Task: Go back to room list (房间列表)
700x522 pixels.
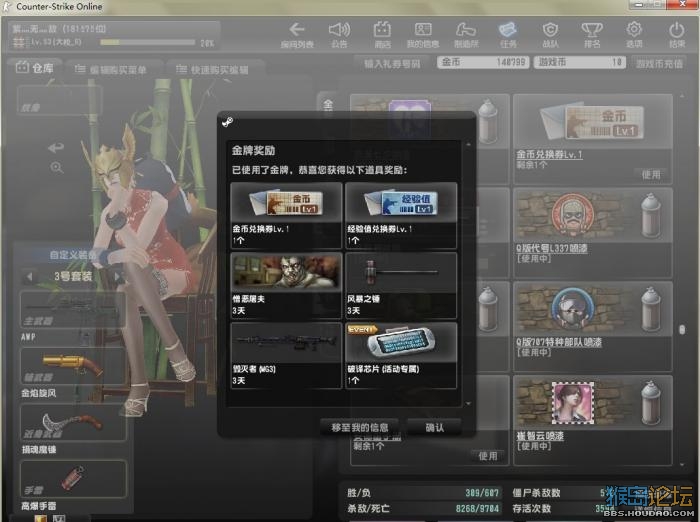Action: pos(297,34)
